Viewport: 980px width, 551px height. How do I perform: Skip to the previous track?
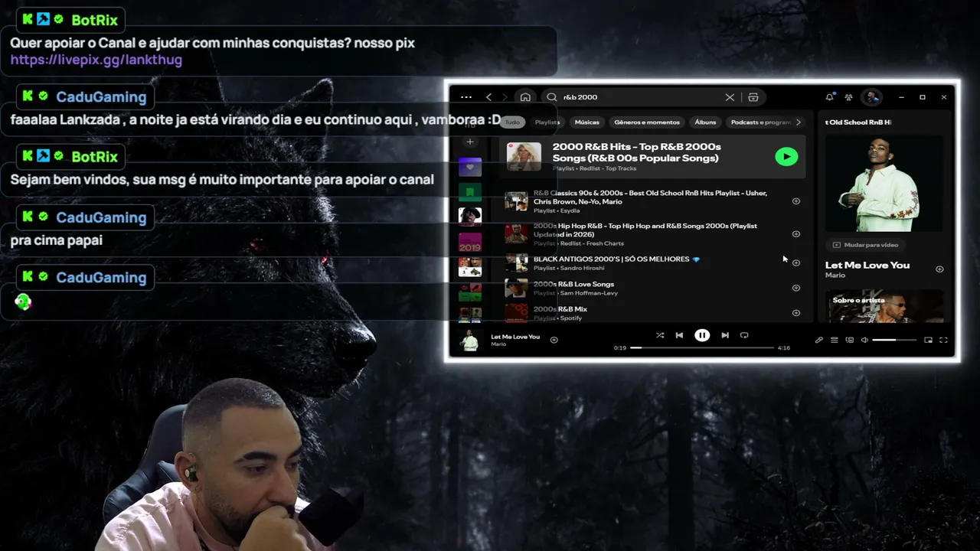pyautogui.click(x=679, y=335)
